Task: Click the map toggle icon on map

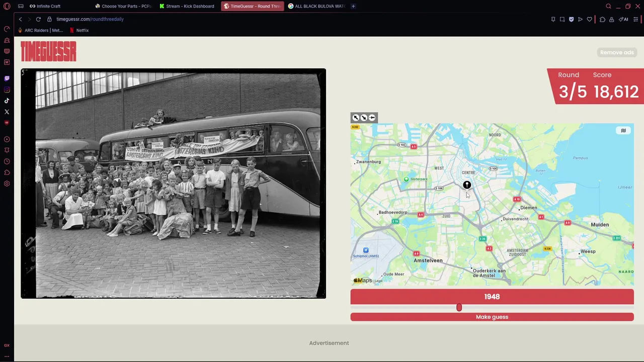Action: click(x=623, y=131)
